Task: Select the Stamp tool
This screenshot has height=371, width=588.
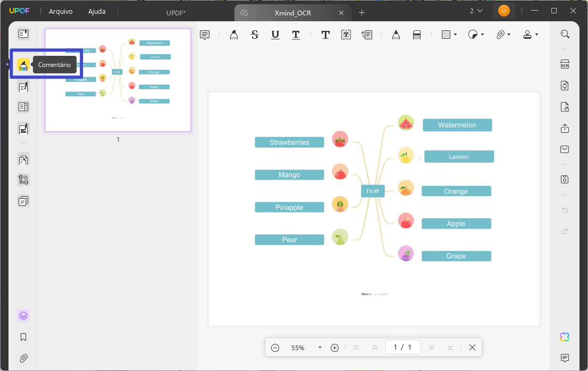Action: [527, 35]
